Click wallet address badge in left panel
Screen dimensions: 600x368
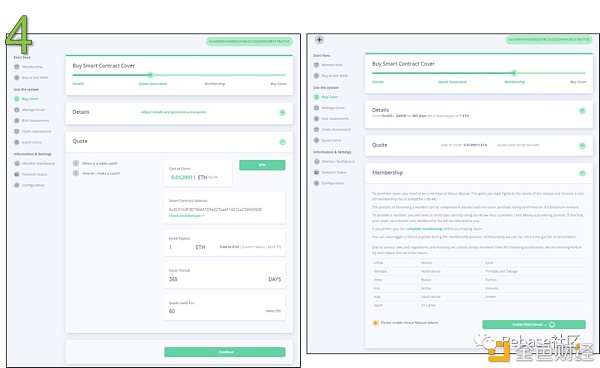click(x=249, y=41)
